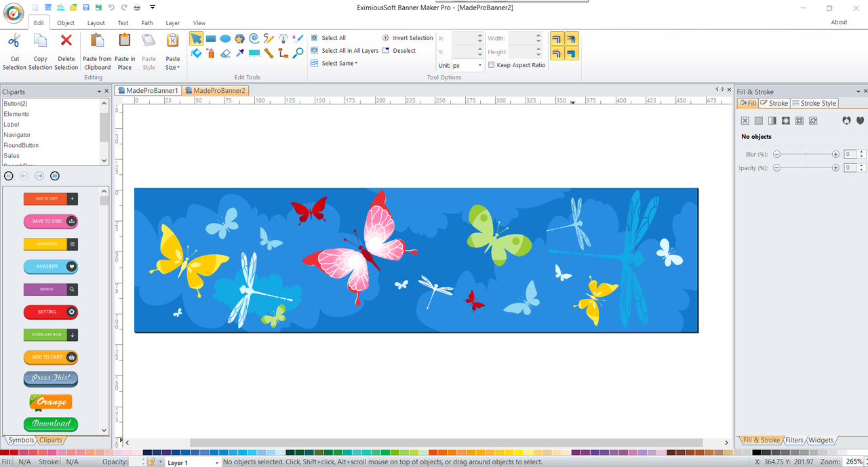Select the Color dropper tool
This screenshot has height=467, width=868.
coord(239,53)
